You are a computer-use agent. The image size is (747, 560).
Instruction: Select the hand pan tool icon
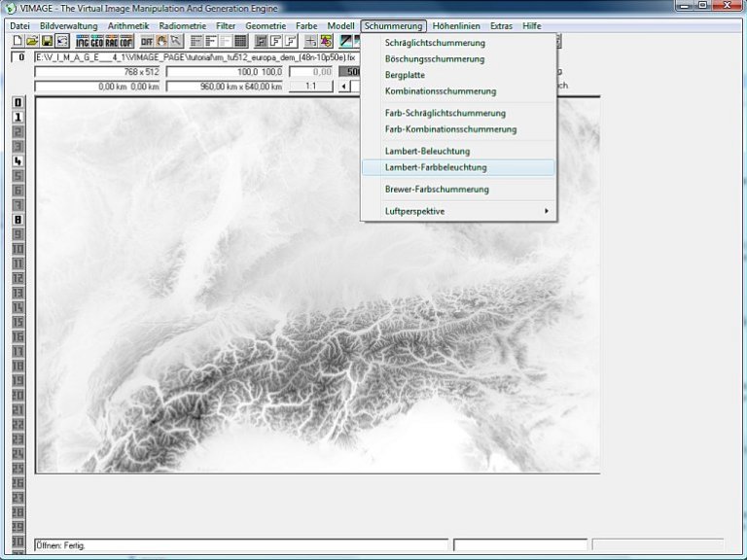click(x=161, y=41)
